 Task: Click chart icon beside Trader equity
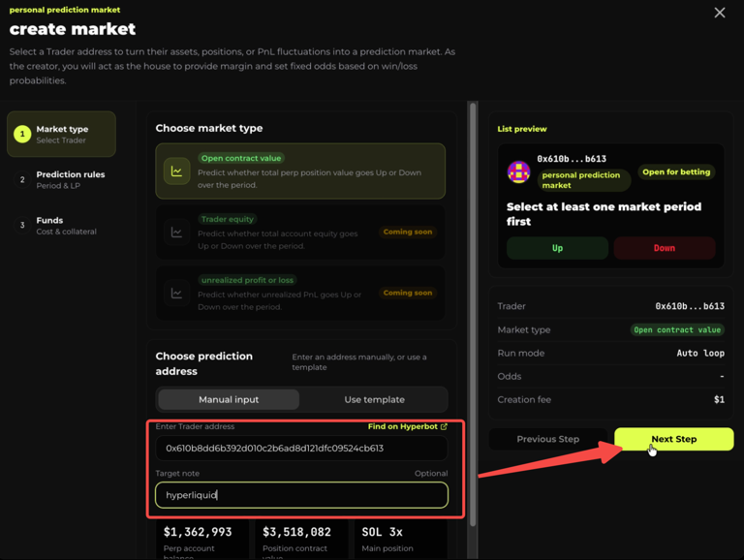pyautogui.click(x=176, y=233)
